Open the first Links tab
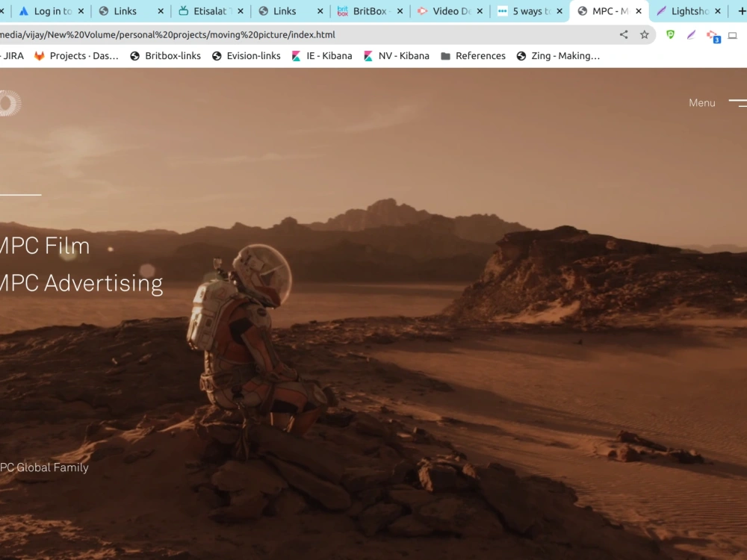 125,11
